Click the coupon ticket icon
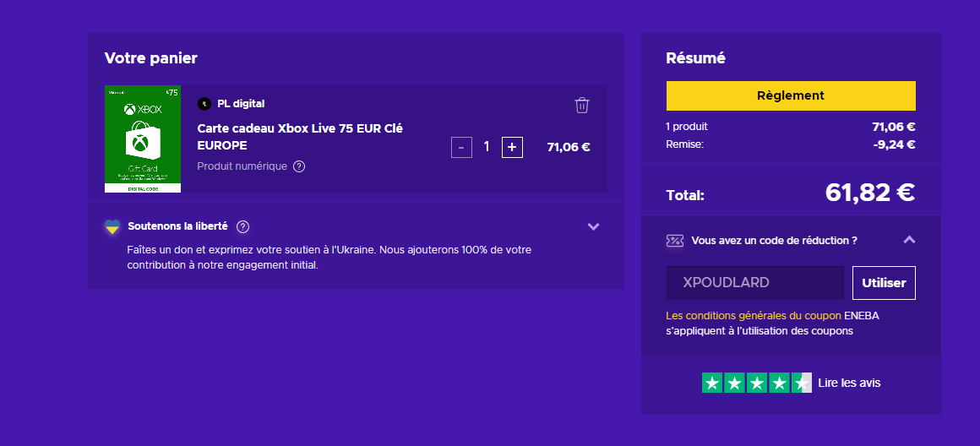The height and width of the screenshot is (446, 980). pos(674,241)
